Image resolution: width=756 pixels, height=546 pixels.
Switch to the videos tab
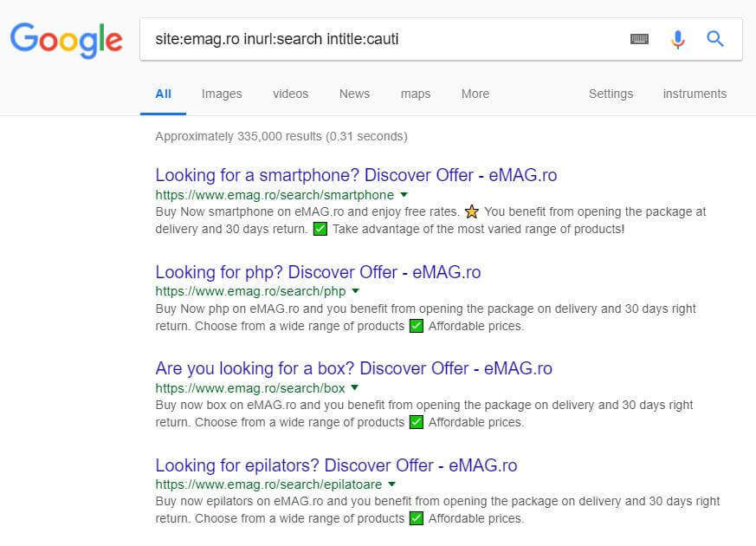pos(290,94)
